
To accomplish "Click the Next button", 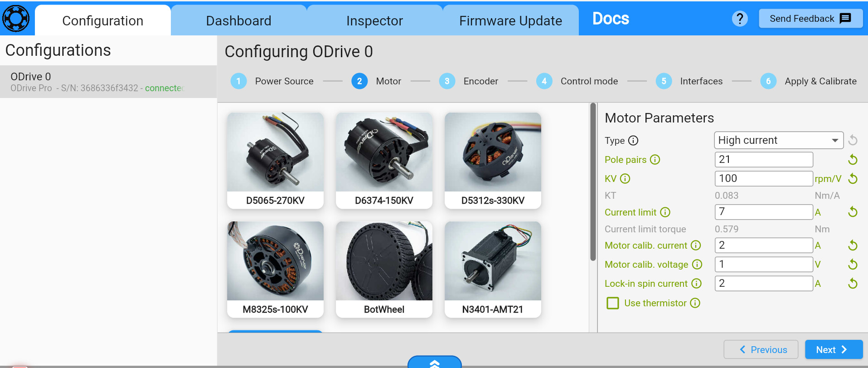I will (834, 349).
